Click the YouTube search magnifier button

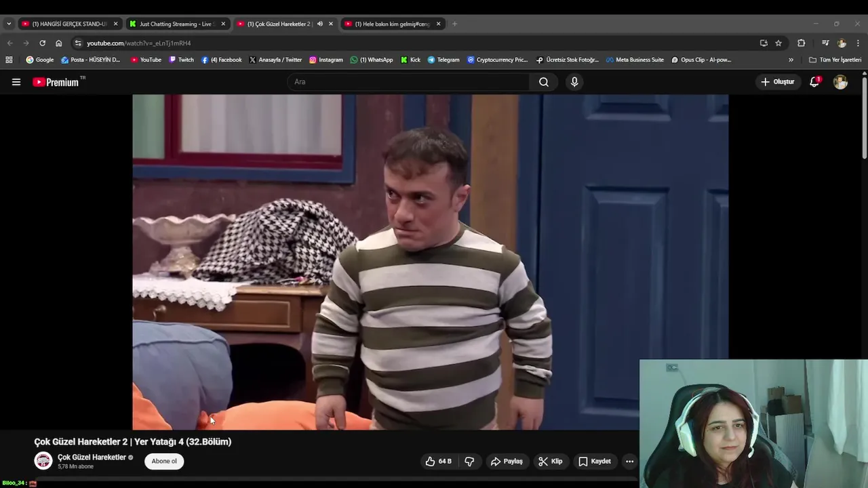544,82
